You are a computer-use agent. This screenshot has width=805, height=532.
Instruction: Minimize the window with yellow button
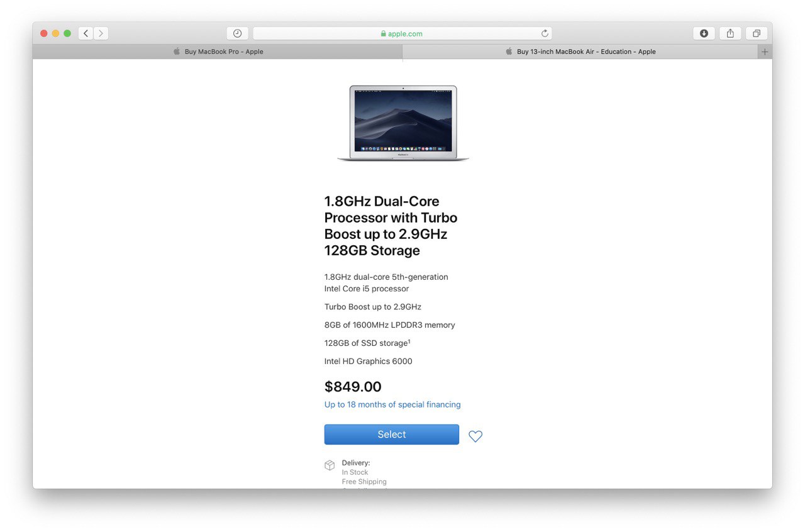click(x=55, y=33)
